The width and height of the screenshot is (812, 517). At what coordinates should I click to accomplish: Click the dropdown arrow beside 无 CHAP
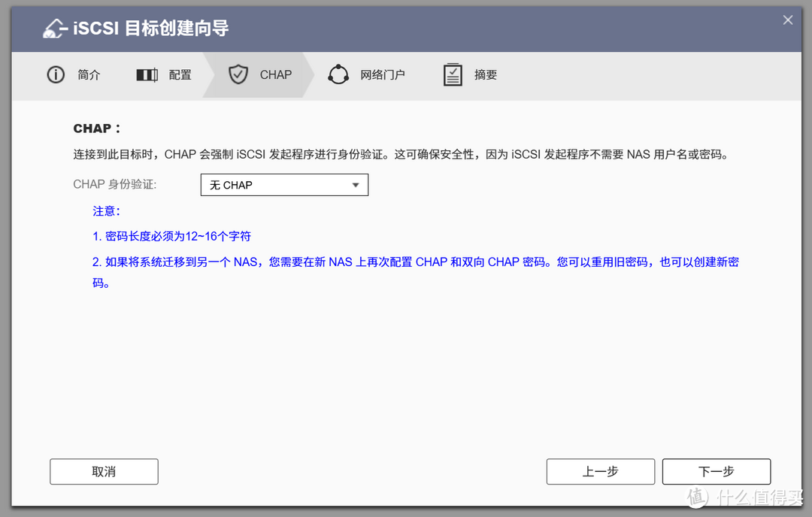[356, 184]
